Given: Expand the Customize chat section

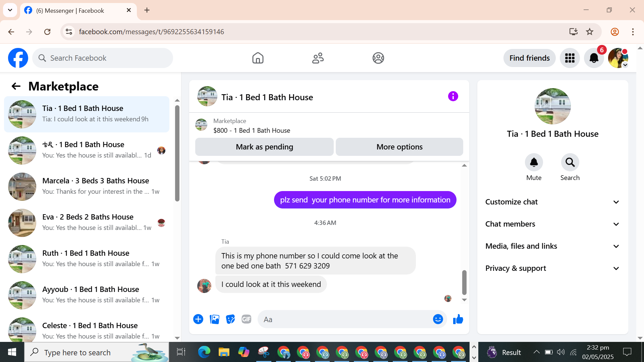Looking at the screenshot, I should coord(552,202).
